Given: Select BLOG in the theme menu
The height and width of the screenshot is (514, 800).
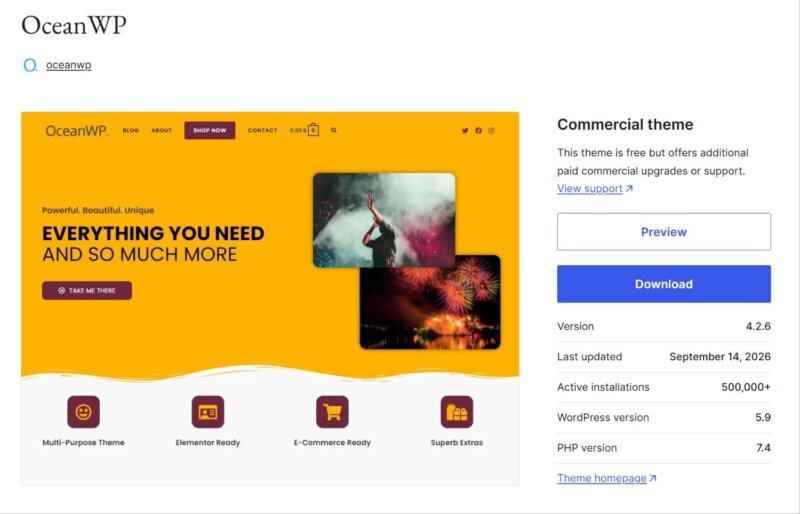Looking at the screenshot, I should (131, 130).
